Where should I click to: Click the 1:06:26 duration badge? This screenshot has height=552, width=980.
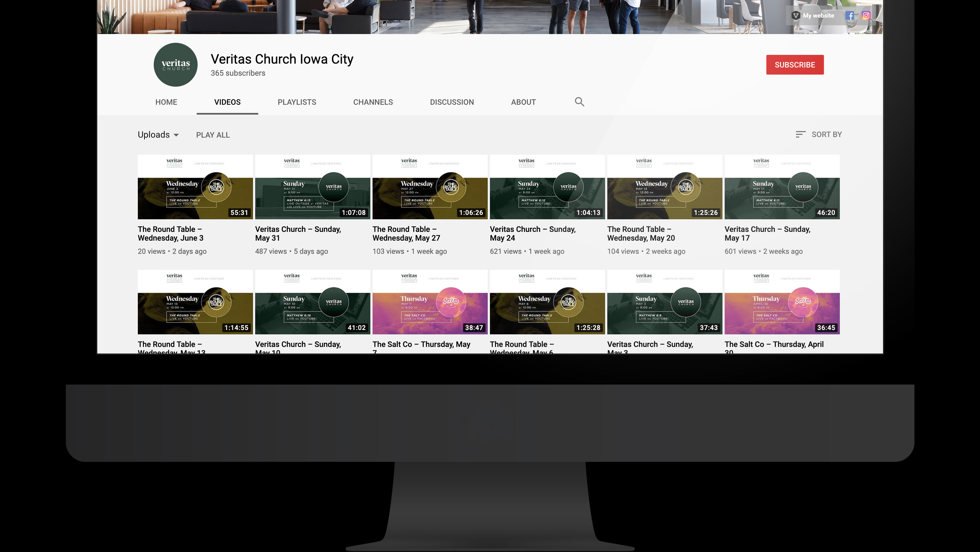tap(471, 213)
